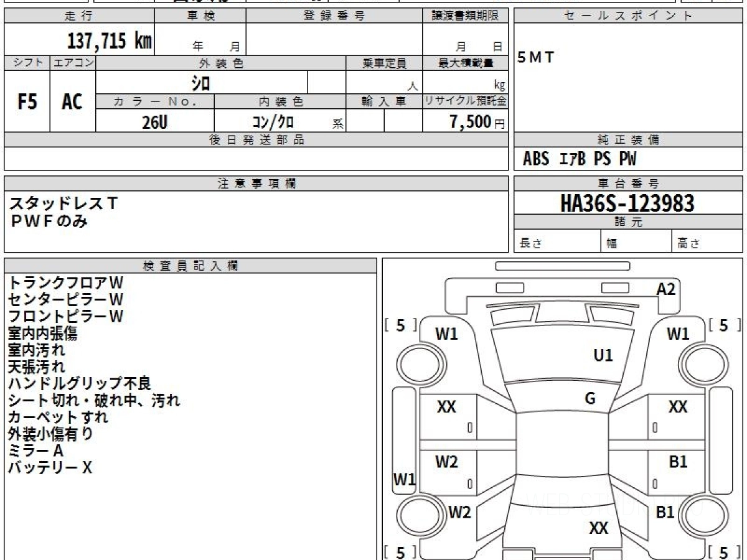Click the センターピラーW inspector note
Viewport: 747px width, 560px height.
pos(66,300)
